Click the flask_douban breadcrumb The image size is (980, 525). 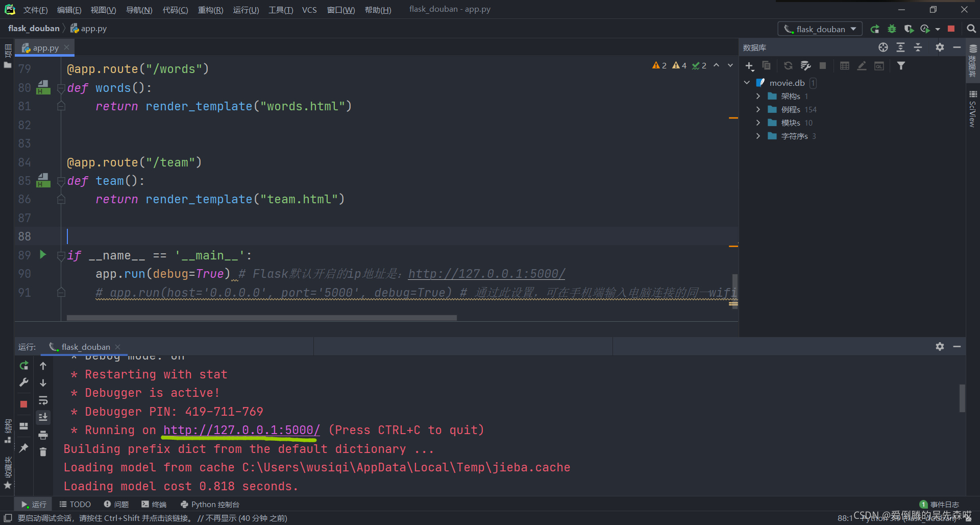(34, 29)
